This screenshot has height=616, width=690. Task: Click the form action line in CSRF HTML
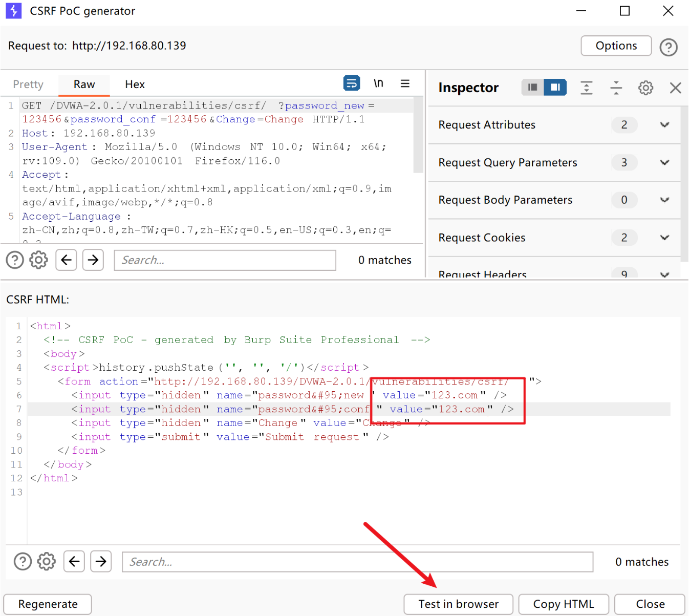[299, 381]
